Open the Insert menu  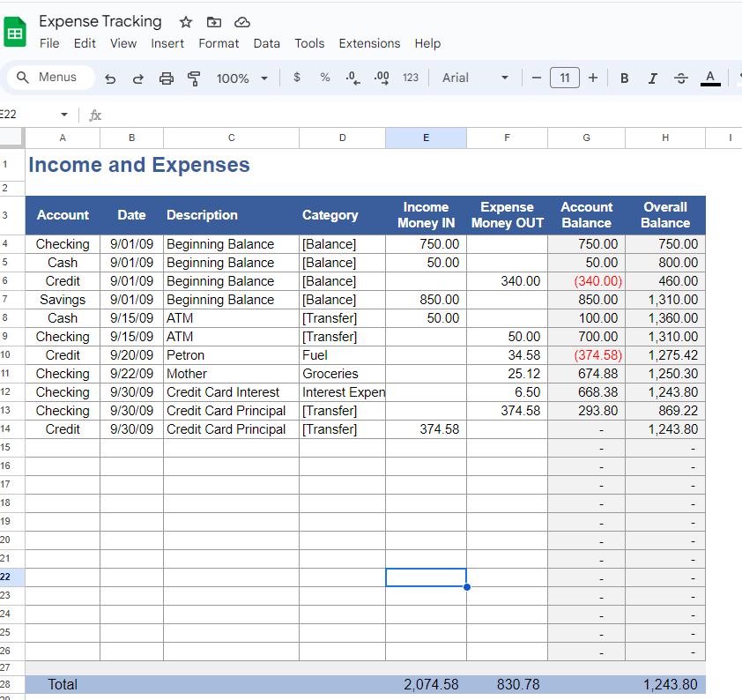click(x=167, y=43)
